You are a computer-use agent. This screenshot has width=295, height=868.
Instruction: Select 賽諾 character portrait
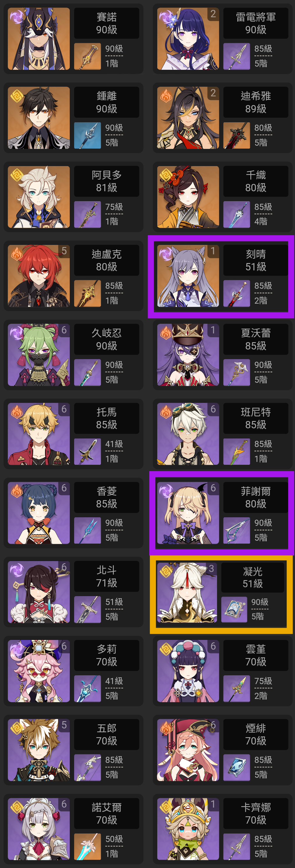coord(39,39)
